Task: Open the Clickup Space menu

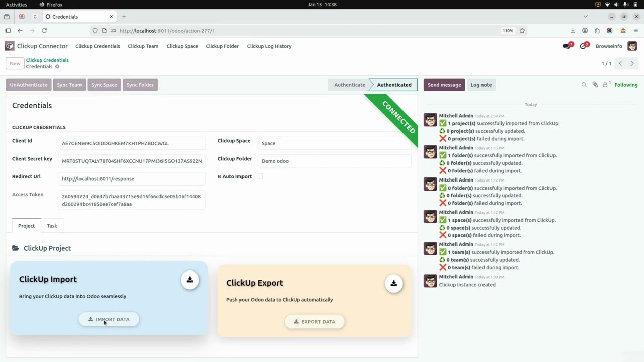Action: [182, 46]
